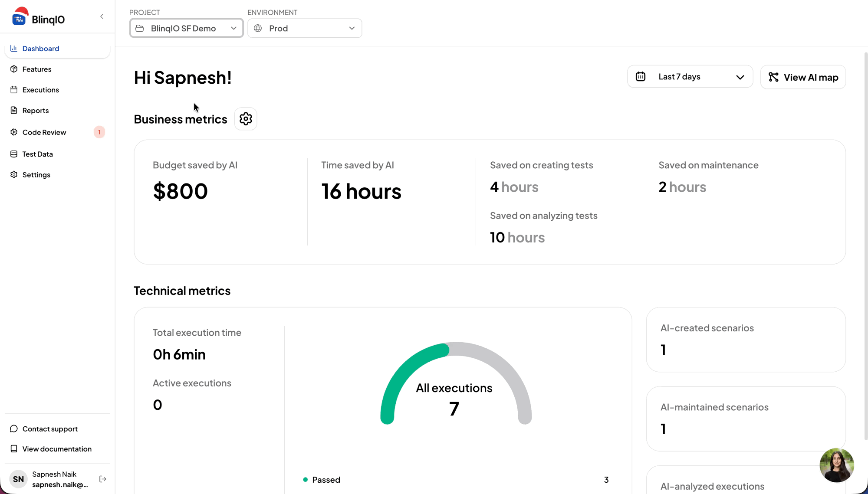Open Test Data from the sidebar
This screenshot has height=494, width=868.
37,154
